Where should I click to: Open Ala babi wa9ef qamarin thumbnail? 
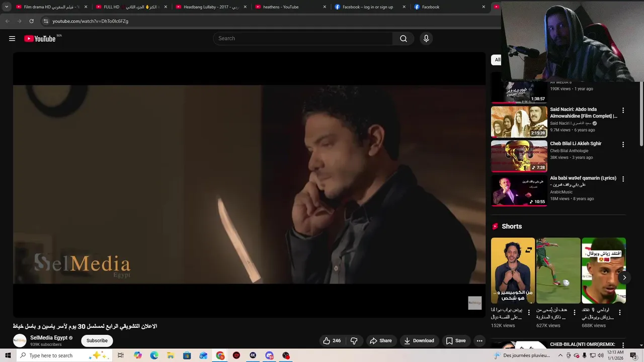tap(519, 191)
